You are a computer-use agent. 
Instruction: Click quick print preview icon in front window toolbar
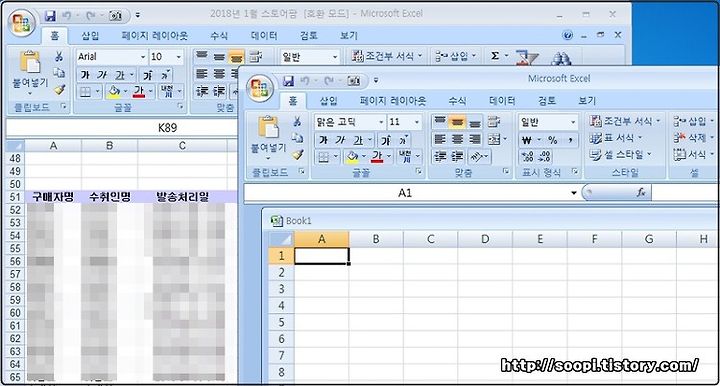[354, 81]
